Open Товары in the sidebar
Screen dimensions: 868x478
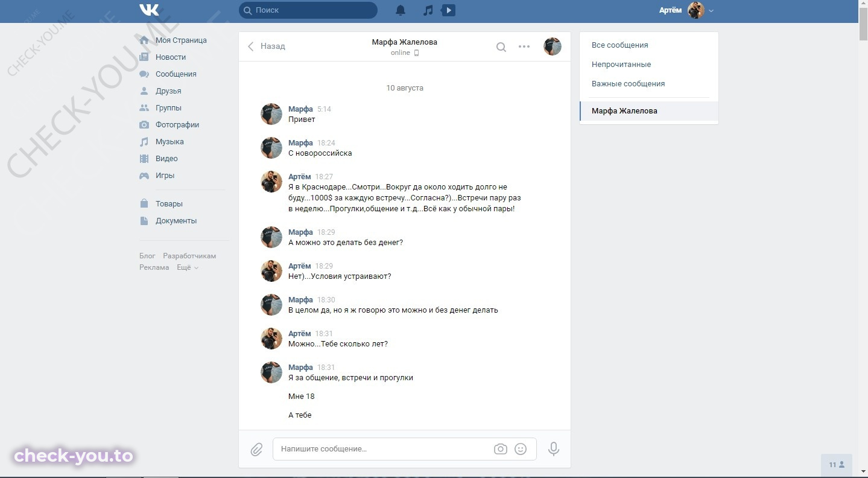[x=169, y=204]
